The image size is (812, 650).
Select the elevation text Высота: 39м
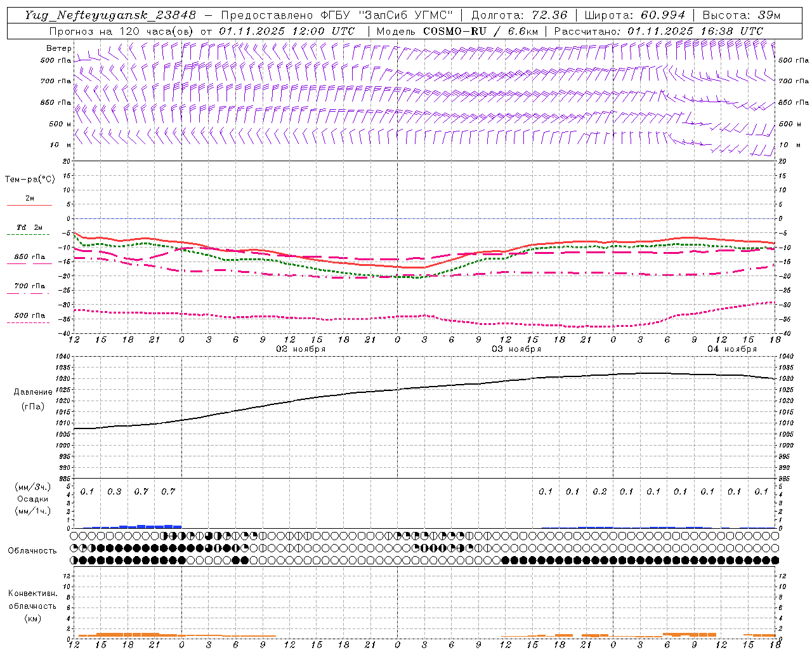(x=742, y=15)
